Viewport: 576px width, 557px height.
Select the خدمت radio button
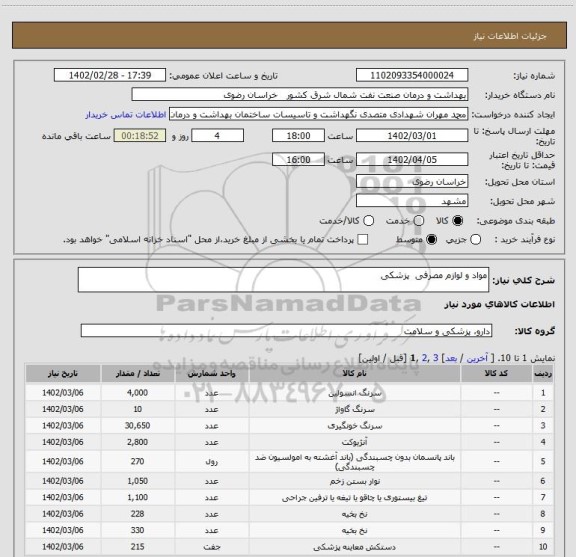(419, 221)
